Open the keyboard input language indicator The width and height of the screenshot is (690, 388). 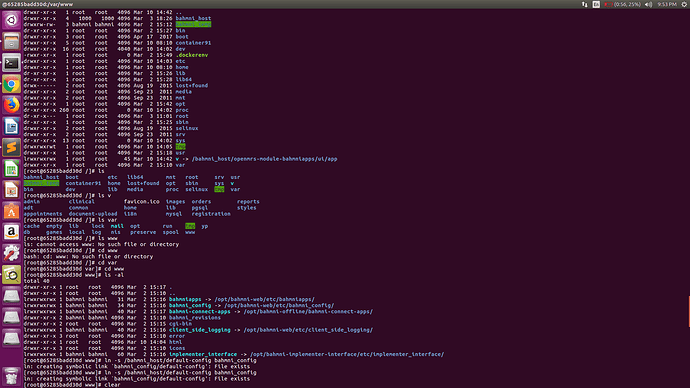pos(596,4)
